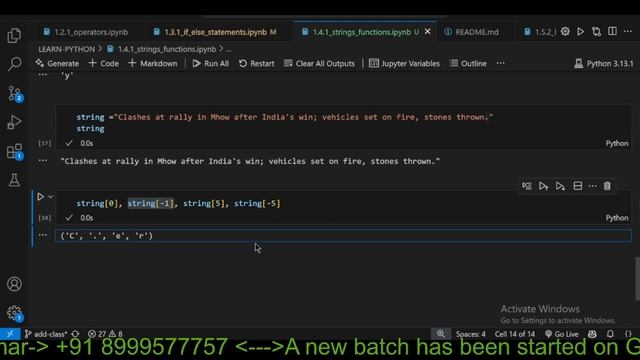
Task: Open the Run and Debug view
Action: click(x=14, y=122)
